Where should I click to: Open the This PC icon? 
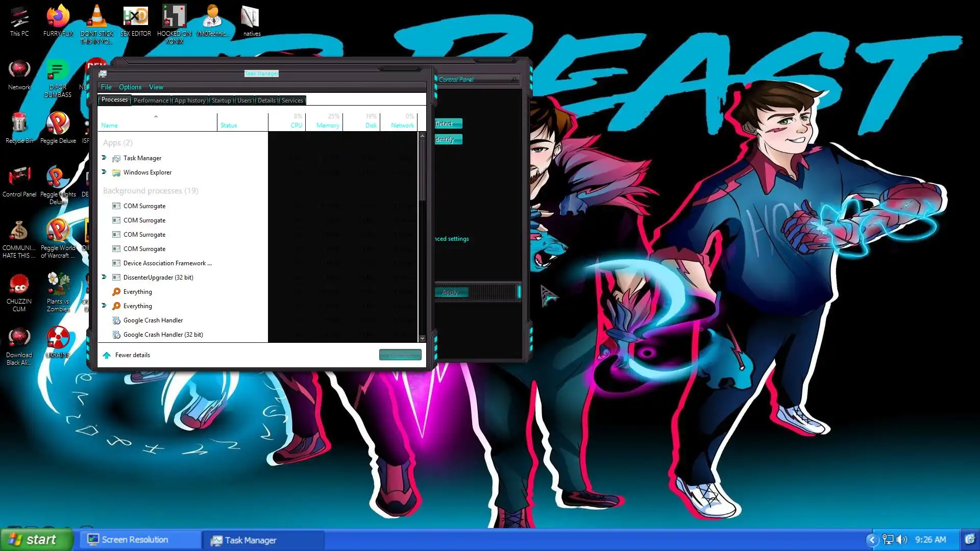(x=19, y=17)
